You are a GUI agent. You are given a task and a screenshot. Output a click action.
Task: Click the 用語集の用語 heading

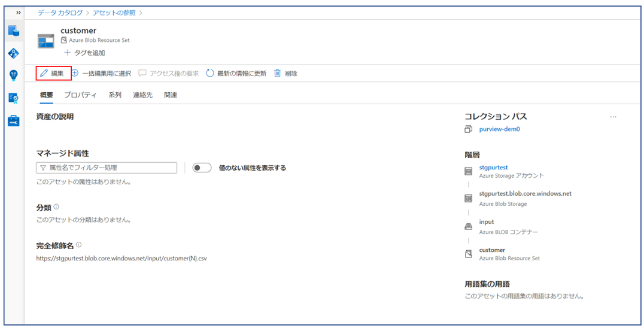[487, 284]
